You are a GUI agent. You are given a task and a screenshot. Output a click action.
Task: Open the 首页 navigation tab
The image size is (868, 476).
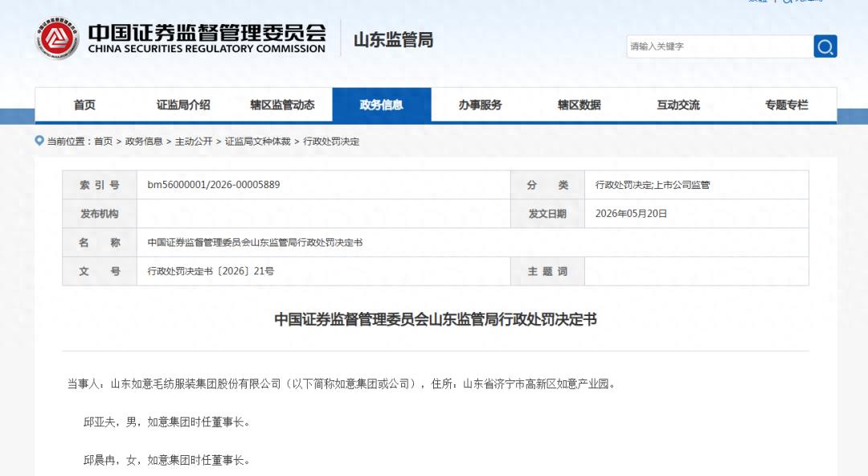(x=84, y=105)
